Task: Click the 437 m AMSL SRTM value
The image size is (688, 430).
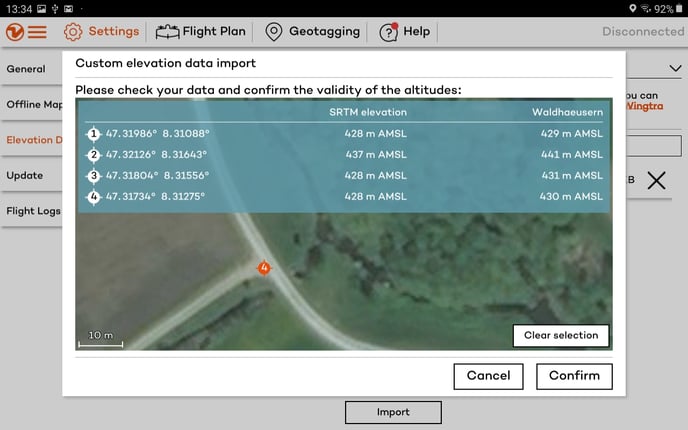Action: pyautogui.click(x=376, y=154)
